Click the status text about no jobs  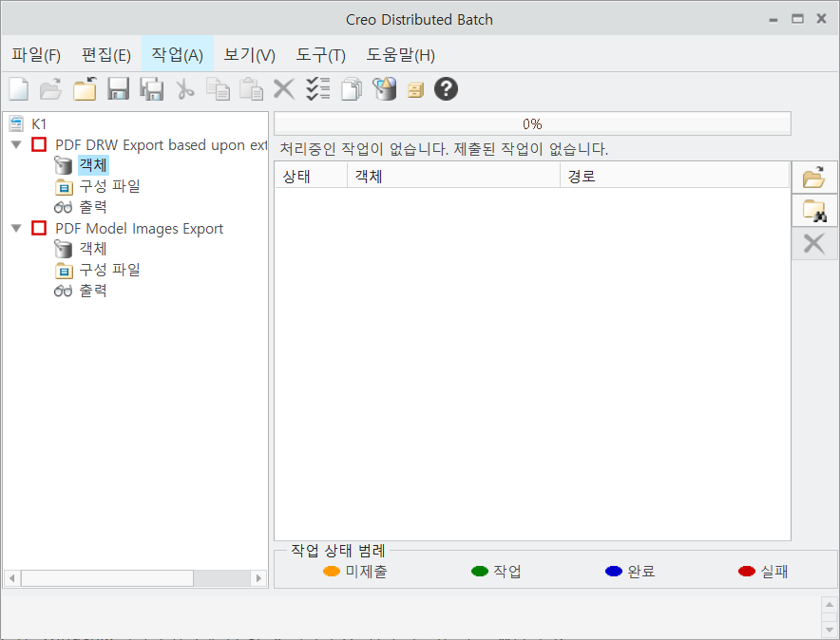[444, 149]
